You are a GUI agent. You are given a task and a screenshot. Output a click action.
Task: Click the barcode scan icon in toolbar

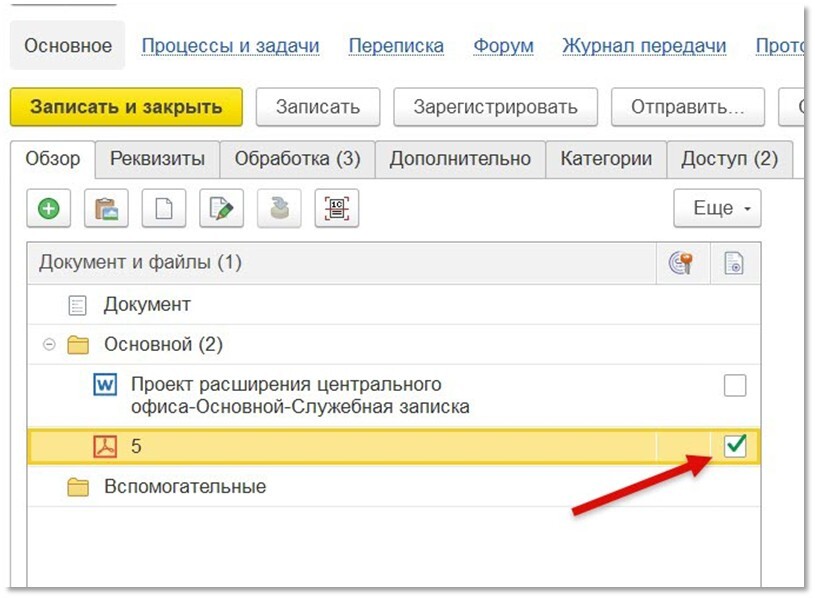[336, 209]
